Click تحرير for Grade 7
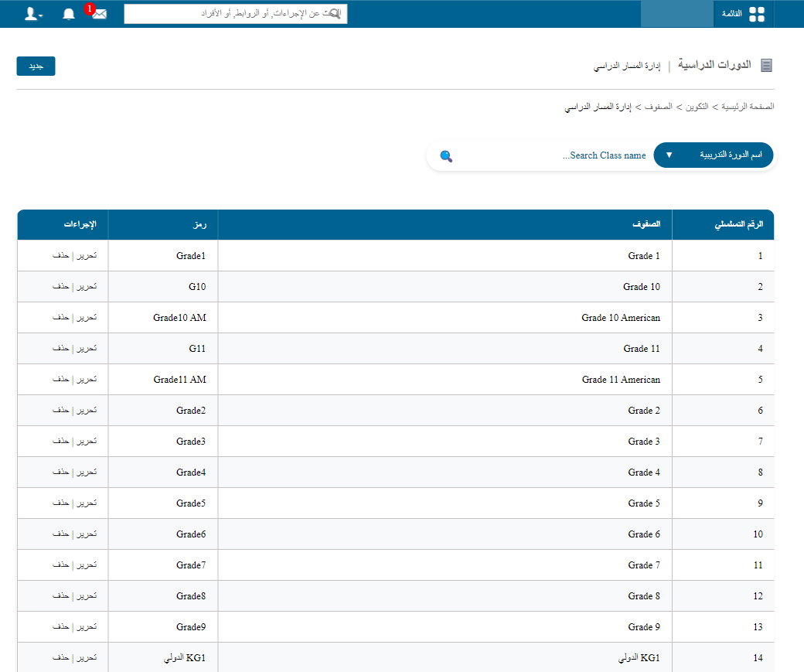This screenshot has width=804, height=672. pos(87,565)
